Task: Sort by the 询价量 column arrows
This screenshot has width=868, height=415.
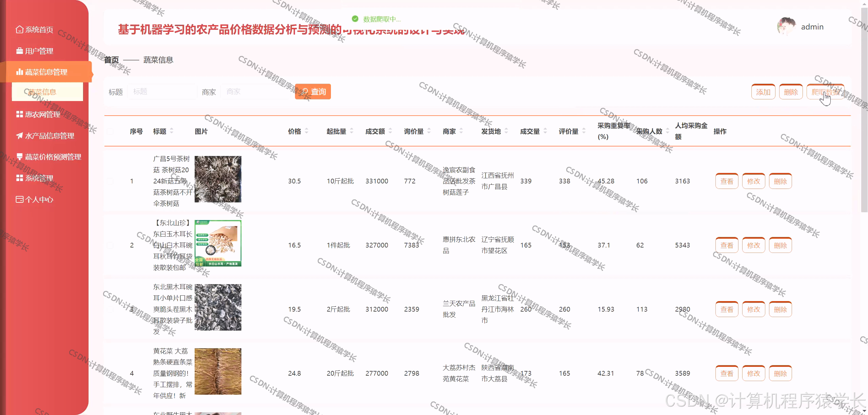Action: click(429, 131)
